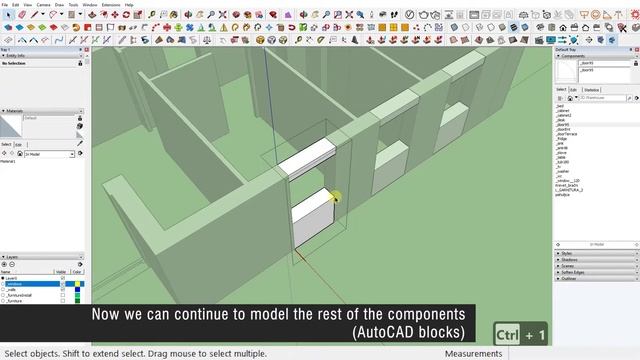Open the File menu
The width and height of the screenshot is (640, 360).
5,4
